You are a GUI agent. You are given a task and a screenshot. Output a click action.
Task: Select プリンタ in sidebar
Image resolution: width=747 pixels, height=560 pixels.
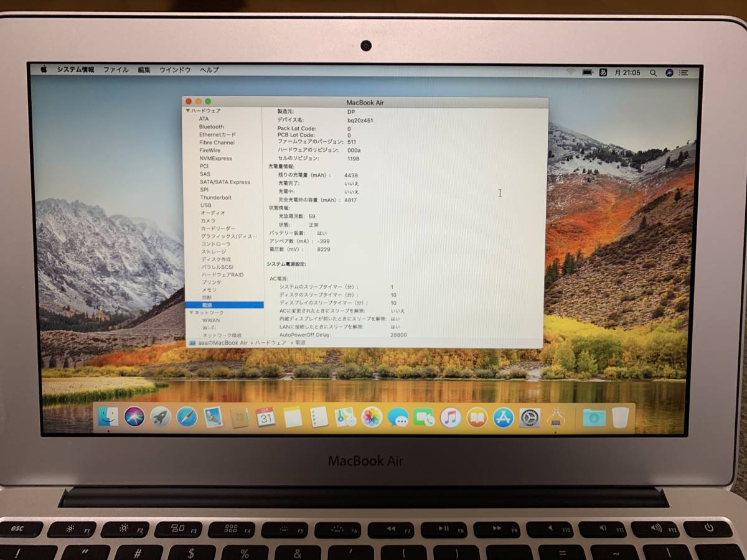click(x=212, y=282)
